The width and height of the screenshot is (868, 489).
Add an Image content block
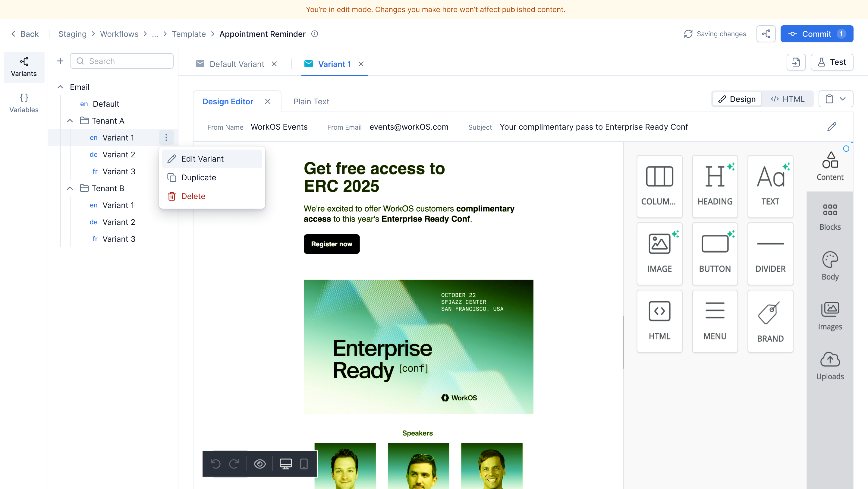click(x=659, y=254)
